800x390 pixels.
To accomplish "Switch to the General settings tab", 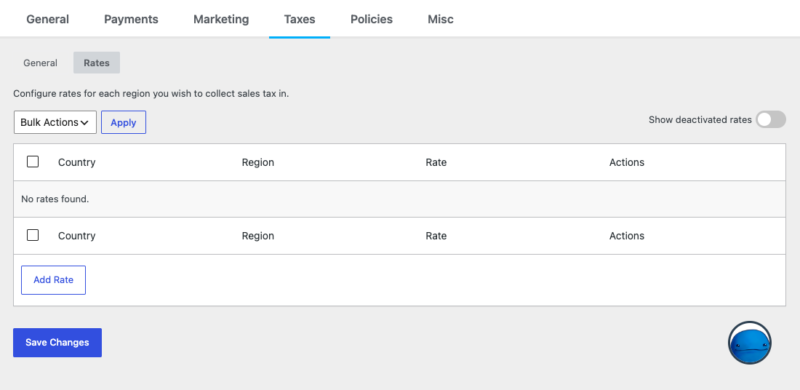I will (47, 19).
